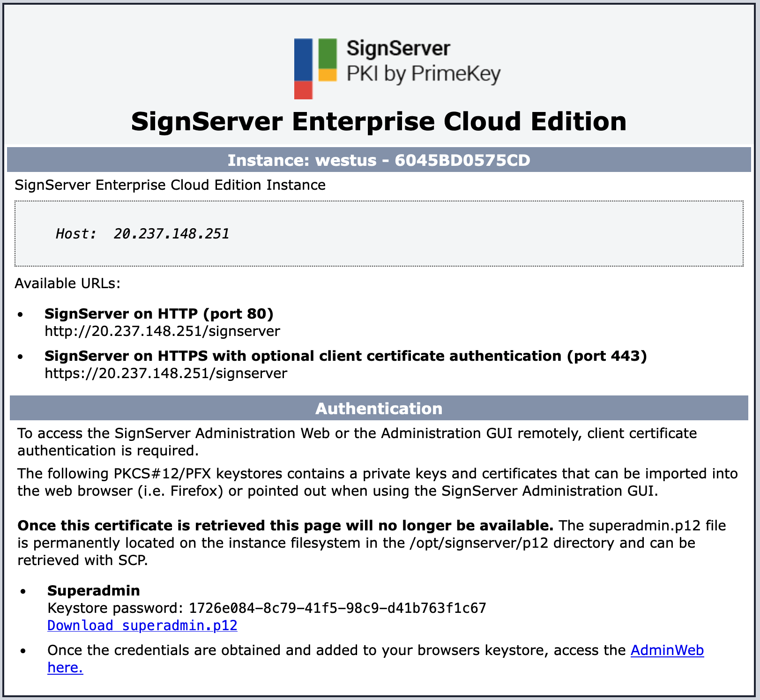Click the 'here.' link text
Screen dimensions: 760x700
pyautogui.click(x=65, y=668)
